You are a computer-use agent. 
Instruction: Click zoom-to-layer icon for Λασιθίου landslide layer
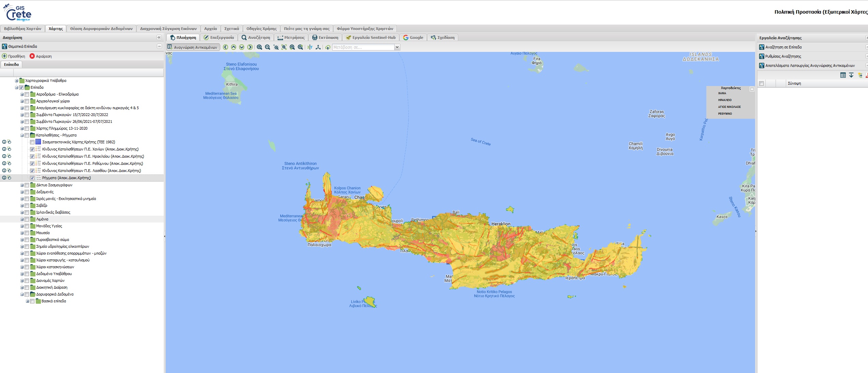point(9,170)
